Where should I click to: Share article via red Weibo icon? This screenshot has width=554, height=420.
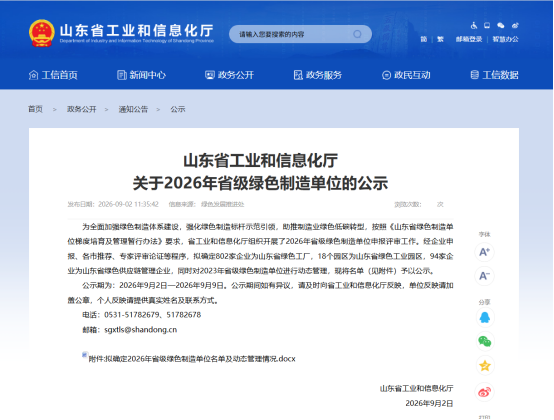(x=485, y=392)
